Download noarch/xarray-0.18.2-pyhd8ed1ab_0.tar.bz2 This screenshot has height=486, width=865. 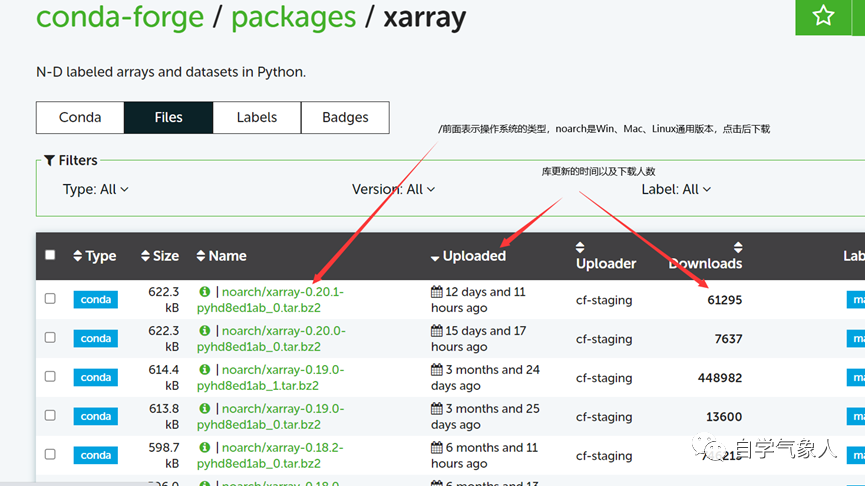(270, 455)
